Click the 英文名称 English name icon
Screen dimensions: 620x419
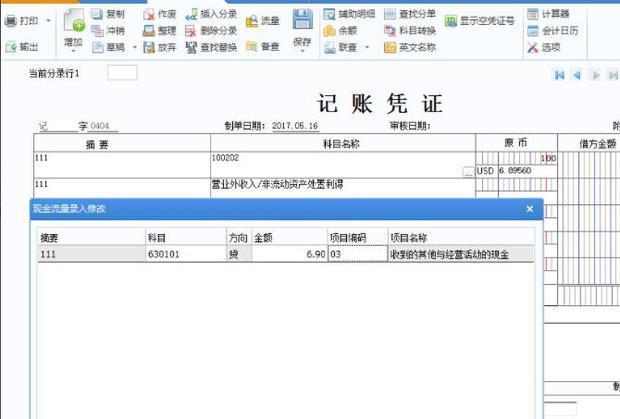[389, 47]
